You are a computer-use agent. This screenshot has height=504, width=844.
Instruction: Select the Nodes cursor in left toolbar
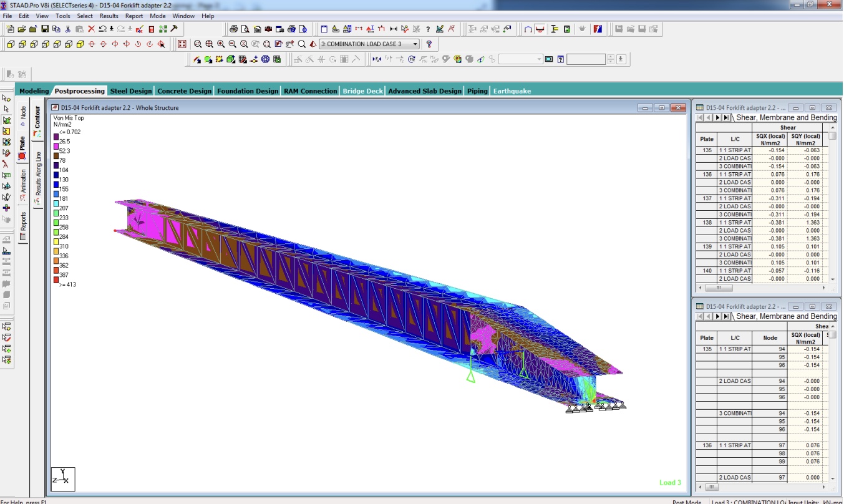(x=7, y=98)
